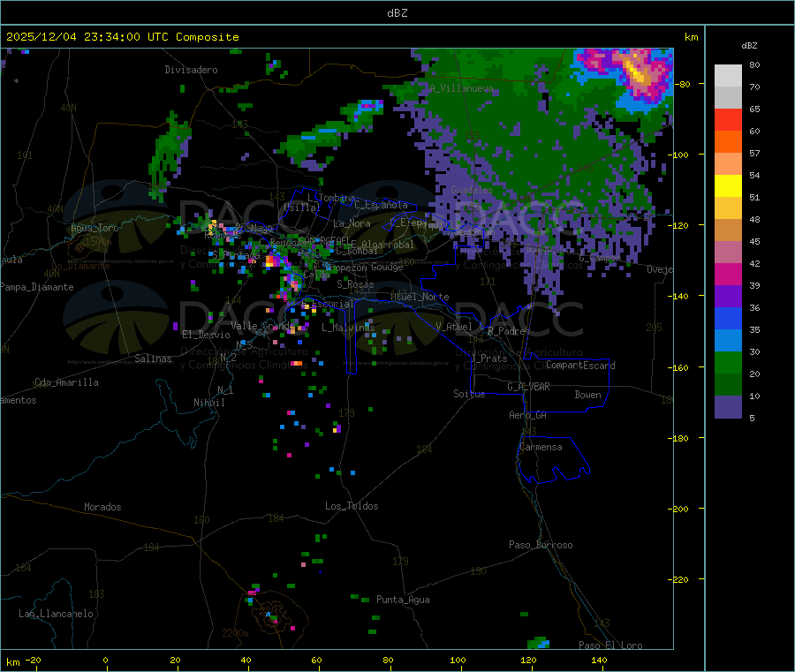This screenshot has width=795, height=672.
Task: Click the 'Guadales' map label
Action: point(472,190)
